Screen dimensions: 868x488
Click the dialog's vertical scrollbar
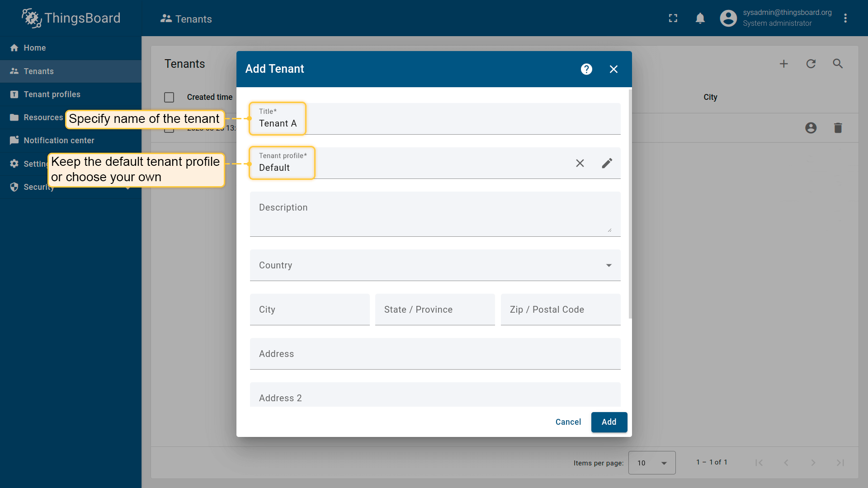(630, 203)
